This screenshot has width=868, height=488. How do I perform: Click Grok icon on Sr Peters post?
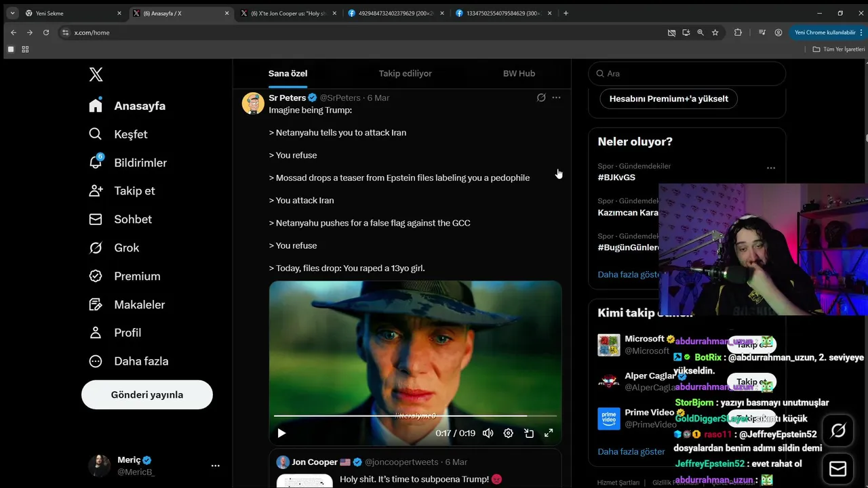tap(541, 98)
